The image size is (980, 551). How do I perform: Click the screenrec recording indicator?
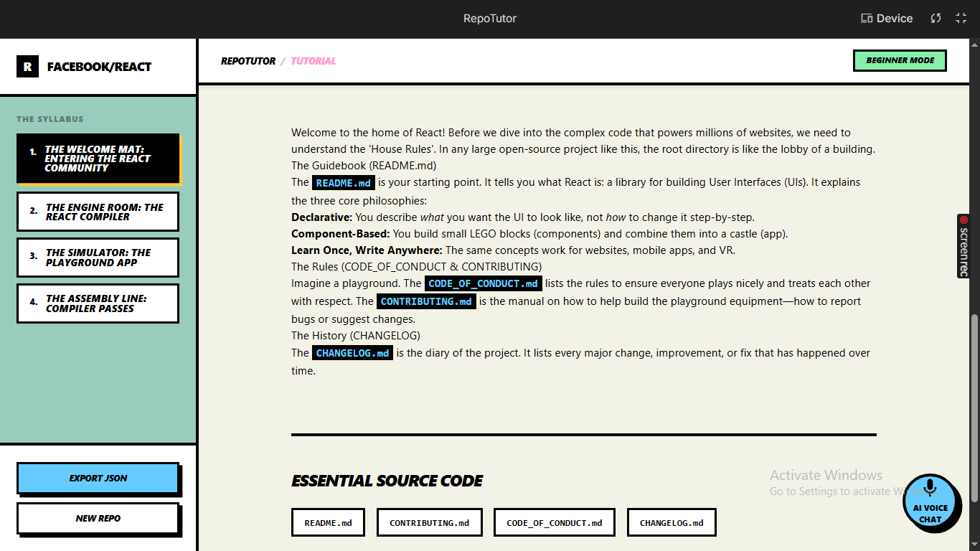[x=963, y=246]
